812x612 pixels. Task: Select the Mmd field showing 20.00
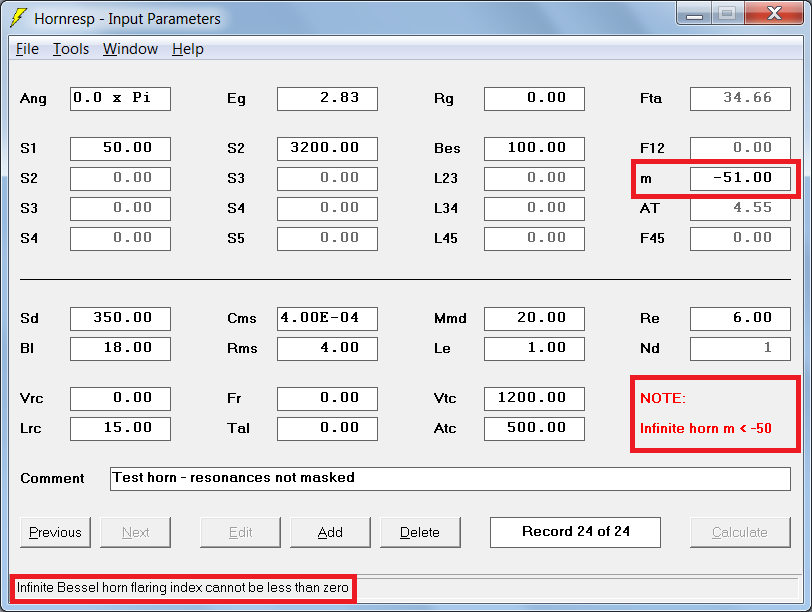point(534,318)
